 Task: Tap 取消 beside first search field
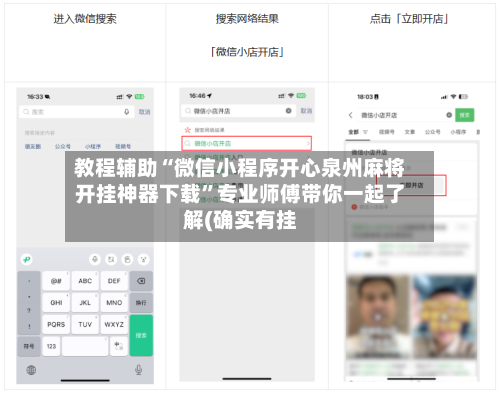pyautogui.click(x=144, y=112)
